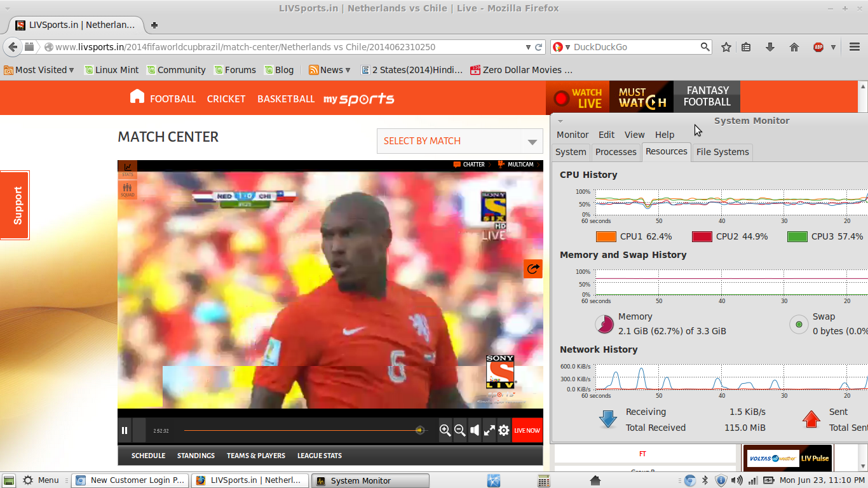
Task: Jump to LIVE NOW in player
Action: pyautogui.click(x=527, y=430)
